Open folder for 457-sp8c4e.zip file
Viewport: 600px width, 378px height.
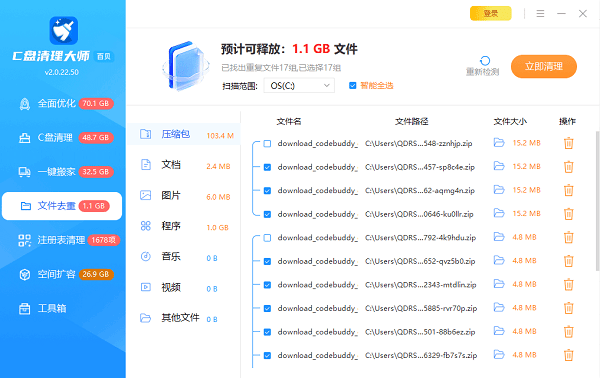click(499, 166)
